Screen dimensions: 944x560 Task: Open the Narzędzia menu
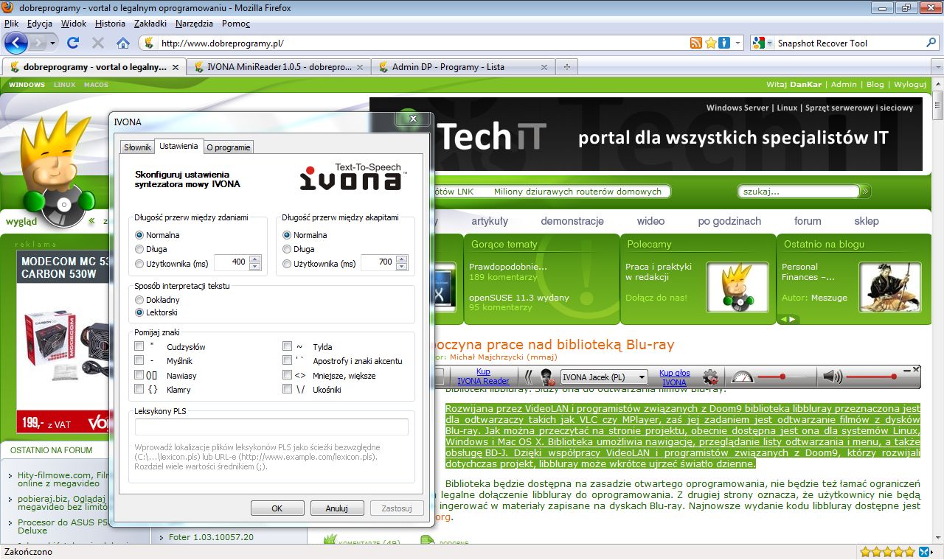pyautogui.click(x=194, y=24)
